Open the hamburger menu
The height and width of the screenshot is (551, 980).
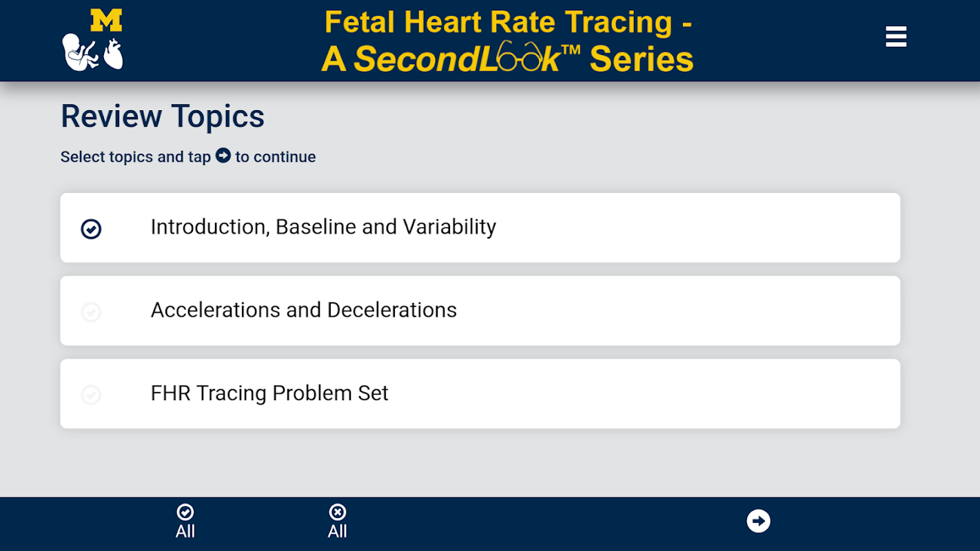[896, 37]
